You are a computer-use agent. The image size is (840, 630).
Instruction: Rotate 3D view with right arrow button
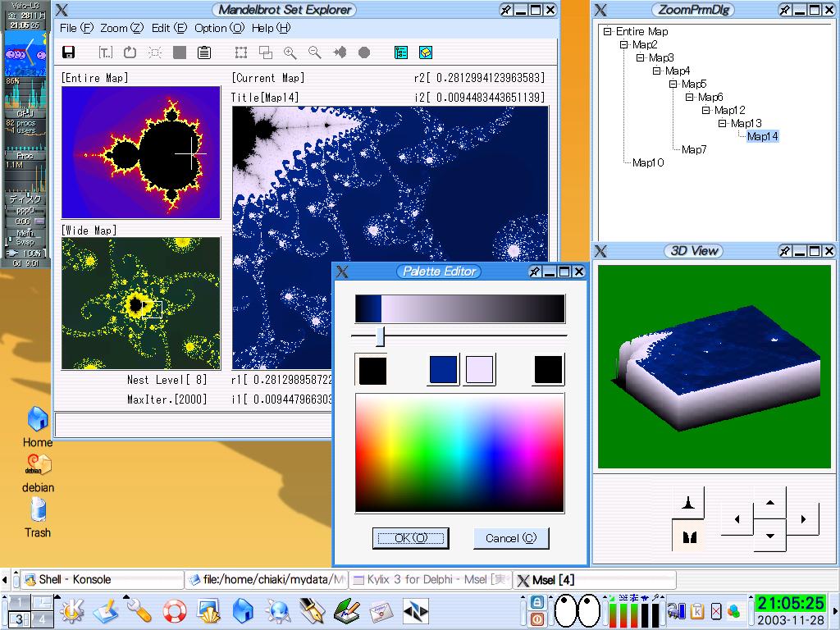pos(803,519)
